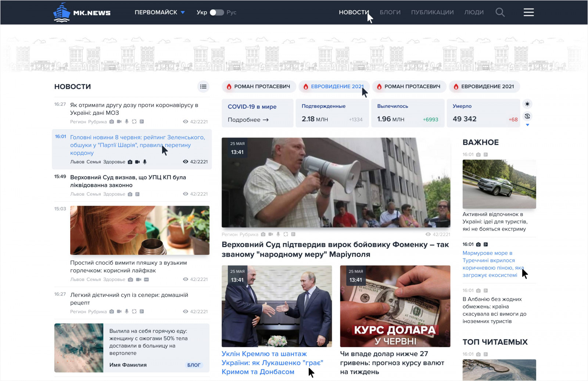Select the ЕВРОВИДЕНИЕ 2021 tag at row end
Viewport: 588px width, 381px height.
[484, 86]
